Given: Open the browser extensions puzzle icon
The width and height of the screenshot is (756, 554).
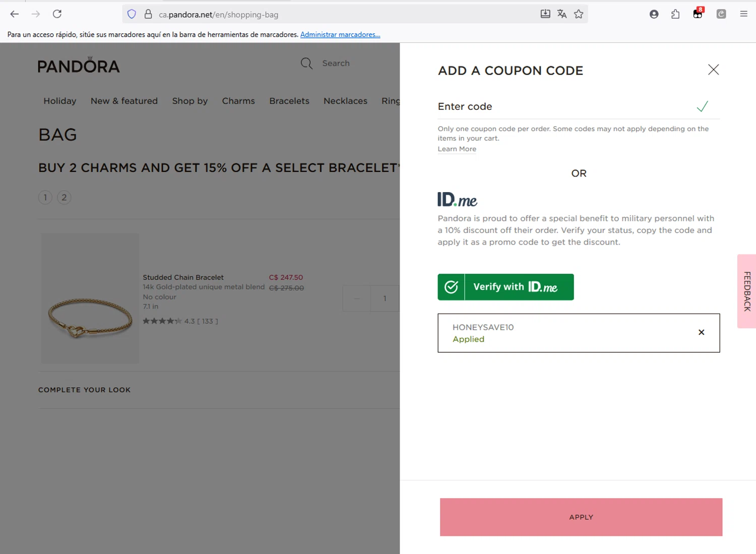Looking at the screenshot, I should [675, 14].
